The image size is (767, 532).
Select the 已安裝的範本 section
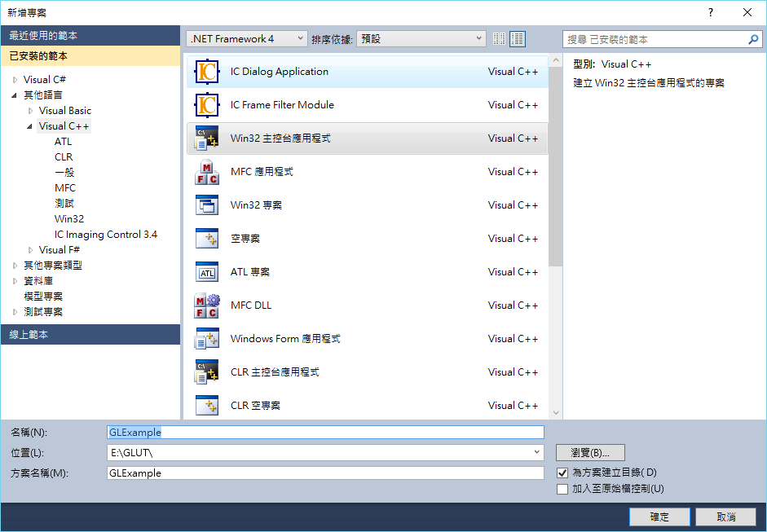(90, 56)
